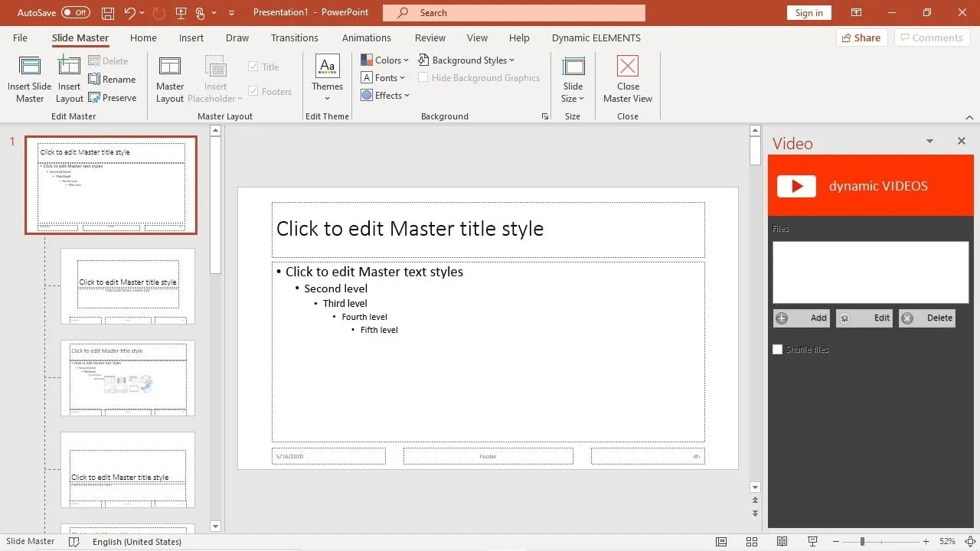Switch to the Insert tab
980x551 pixels.
pos(191,37)
